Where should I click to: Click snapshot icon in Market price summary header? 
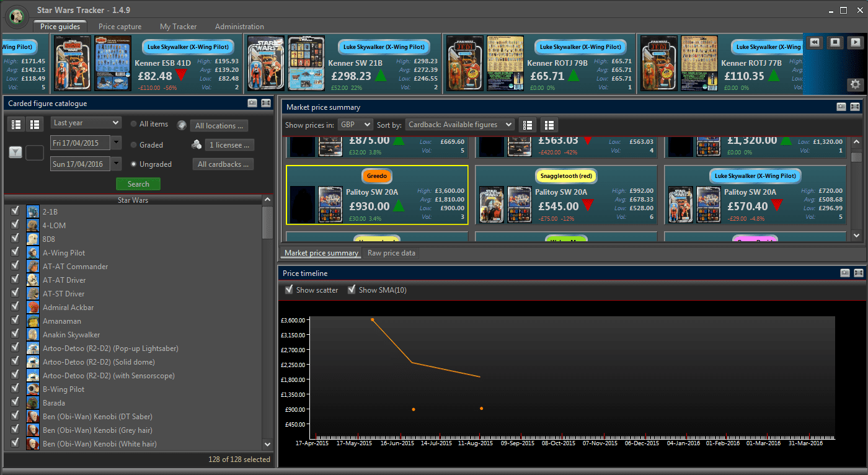coord(841,107)
